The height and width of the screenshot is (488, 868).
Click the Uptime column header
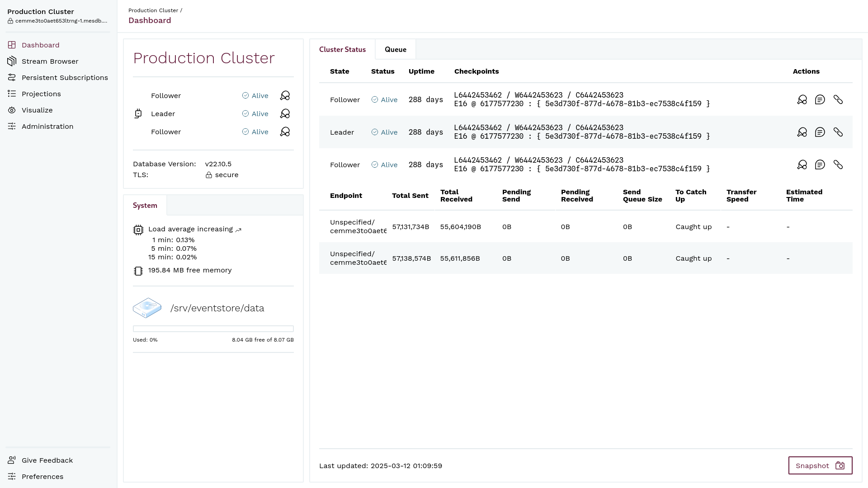pos(421,71)
